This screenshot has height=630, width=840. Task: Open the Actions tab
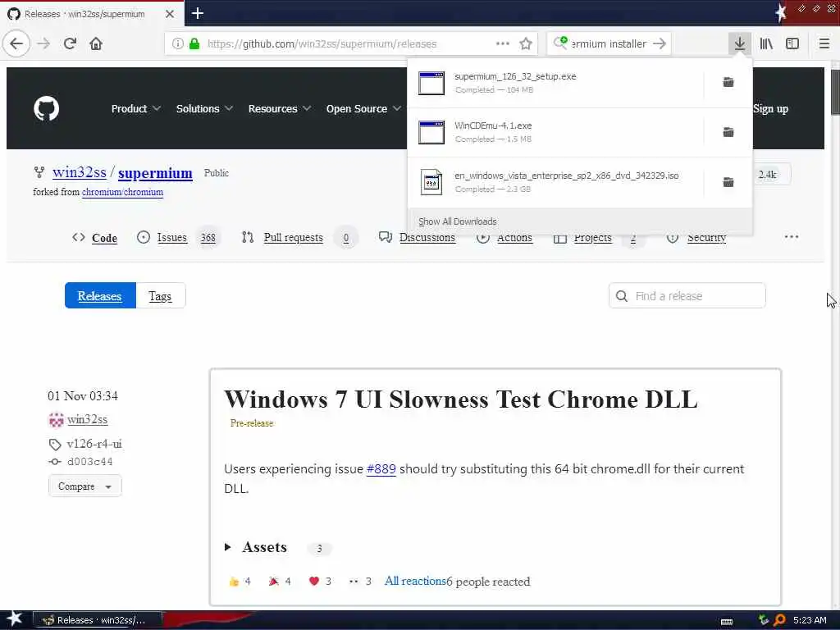tap(504, 237)
